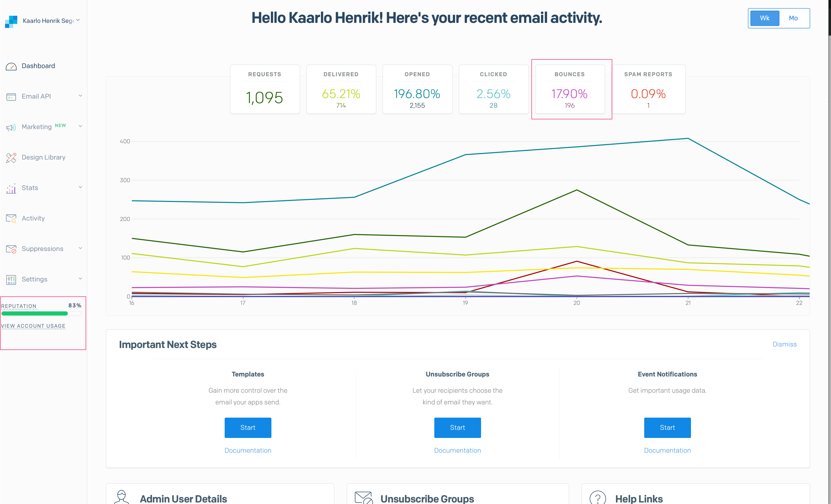Click the Dashboard gauge icon
Viewport: 831px width, 504px height.
pos(11,66)
